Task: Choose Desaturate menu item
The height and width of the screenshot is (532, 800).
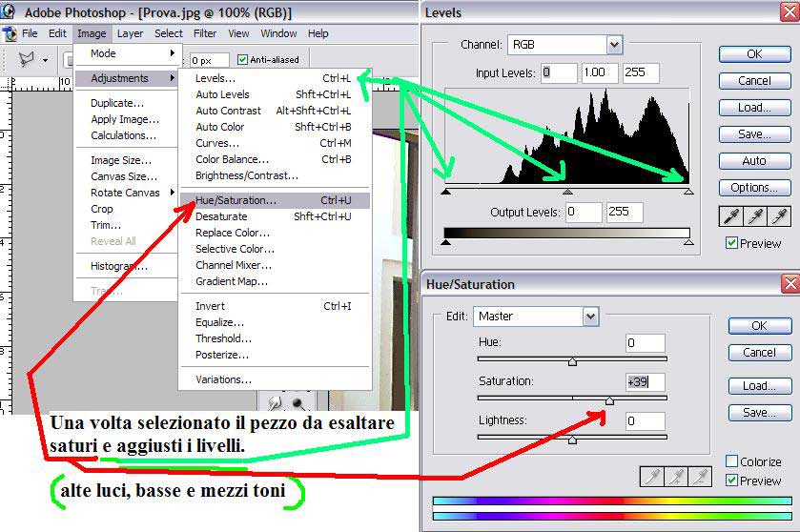Action: pyautogui.click(x=275, y=216)
